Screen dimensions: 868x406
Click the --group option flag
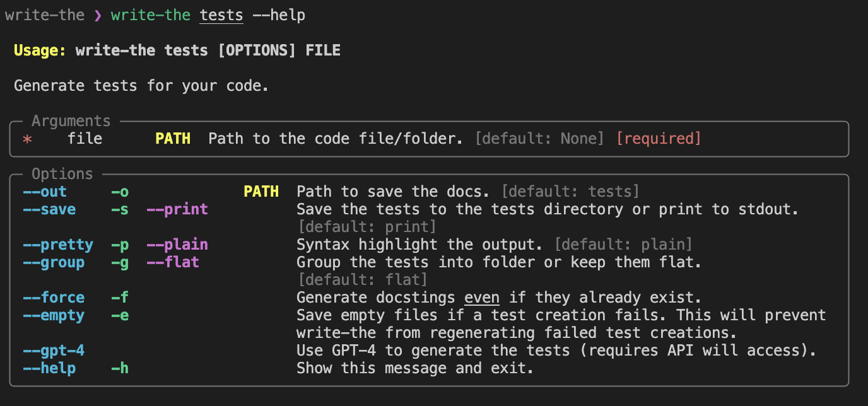(53, 262)
